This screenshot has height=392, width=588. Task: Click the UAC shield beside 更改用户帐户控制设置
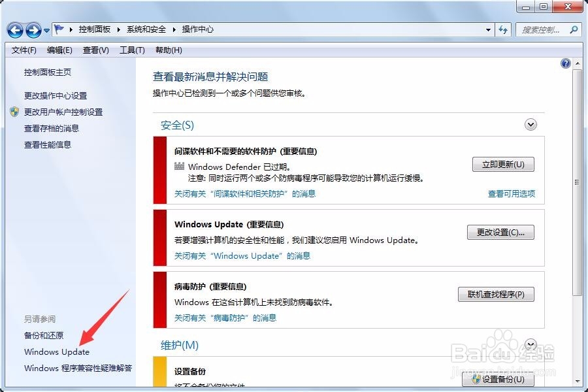click(13, 112)
